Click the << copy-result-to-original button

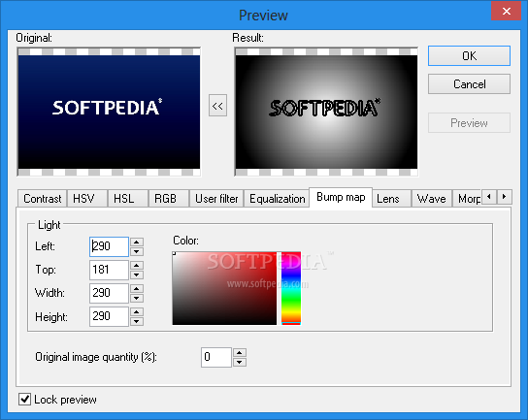(x=217, y=106)
